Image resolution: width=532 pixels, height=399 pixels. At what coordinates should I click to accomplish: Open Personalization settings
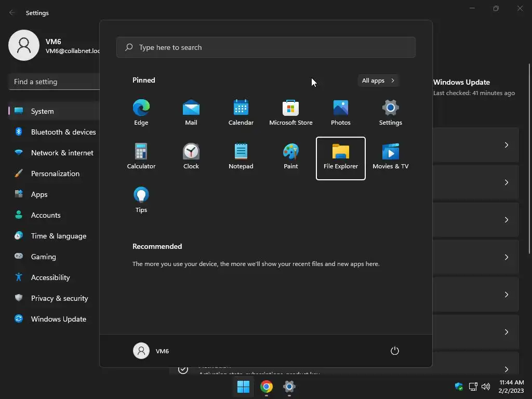click(x=54, y=174)
